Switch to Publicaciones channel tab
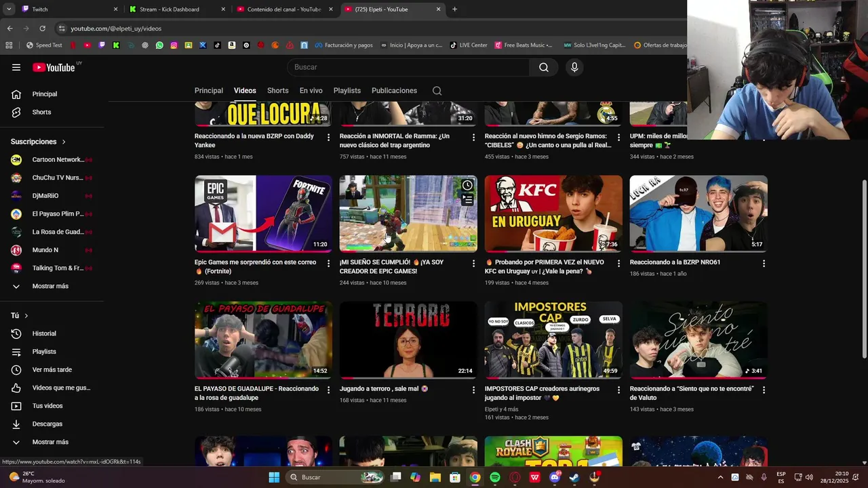 394,91
